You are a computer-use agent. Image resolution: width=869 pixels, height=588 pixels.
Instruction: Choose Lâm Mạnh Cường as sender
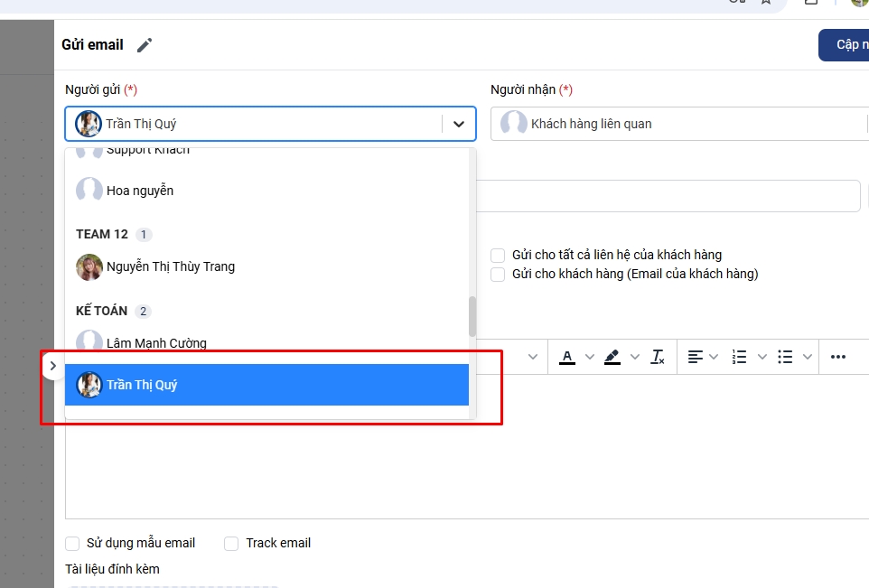(x=156, y=343)
